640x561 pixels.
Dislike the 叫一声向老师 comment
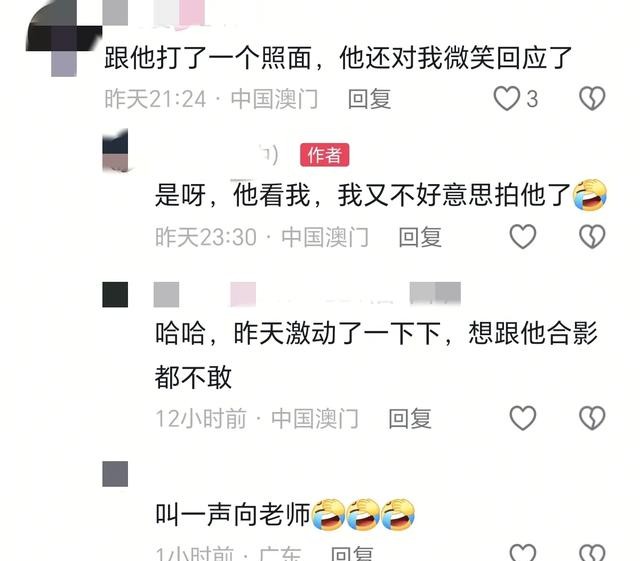592,552
